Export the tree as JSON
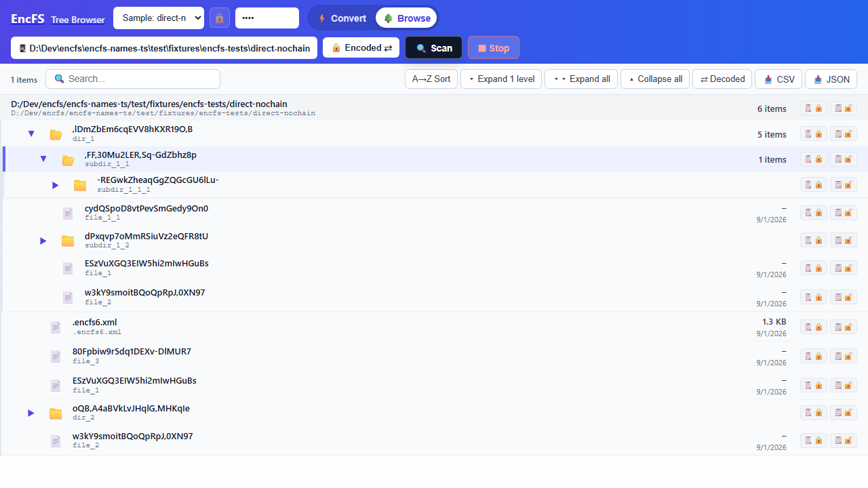The height and width of the screenshot is (488, 868). click(x=831, y=79)
